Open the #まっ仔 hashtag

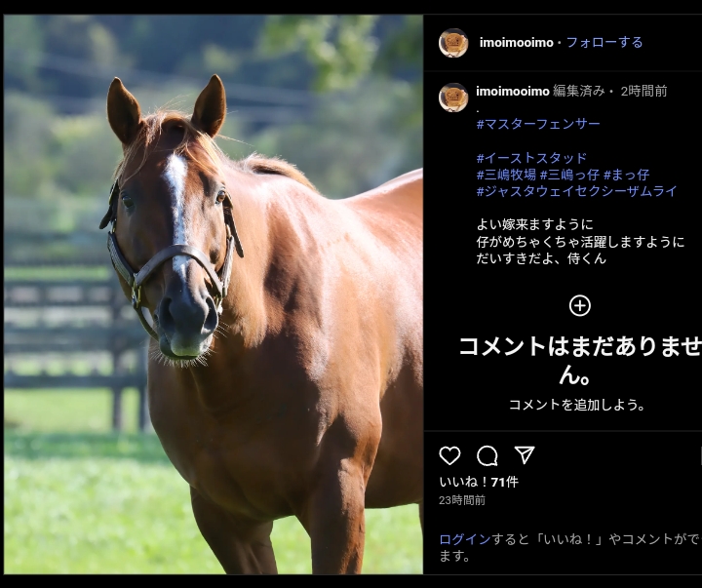pyautogui.click(x=626, y=175)
